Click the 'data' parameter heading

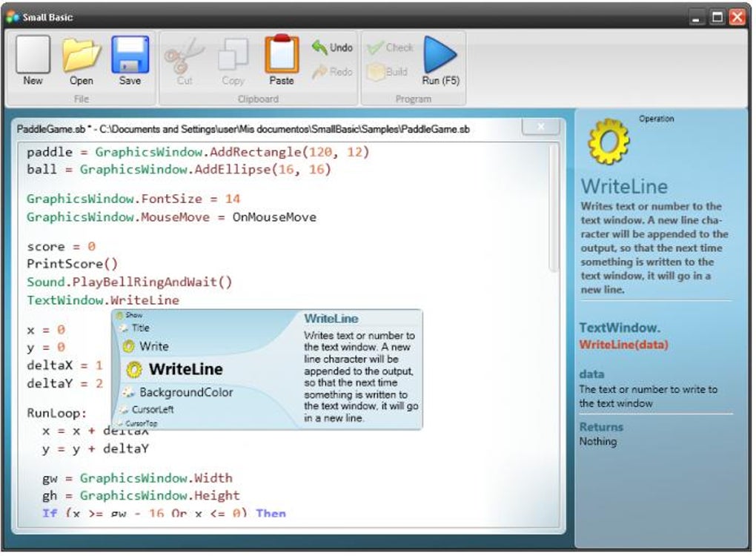tap(591, 374)
